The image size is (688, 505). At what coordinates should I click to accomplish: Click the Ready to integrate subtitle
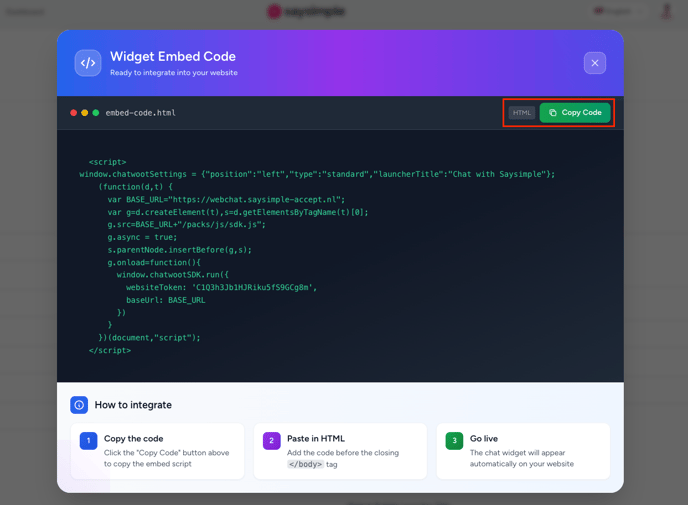click(x=174, y=73)
